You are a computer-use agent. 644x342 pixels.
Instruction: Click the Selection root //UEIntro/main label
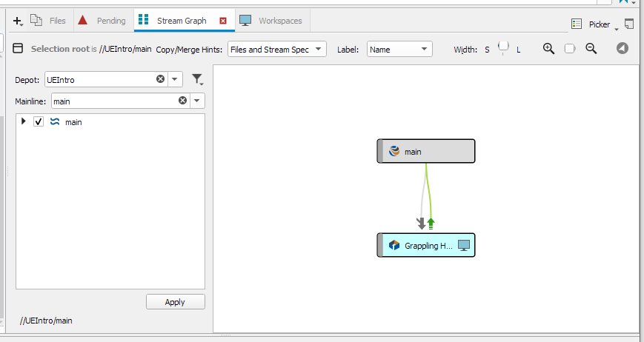click(x=91, y=49)
